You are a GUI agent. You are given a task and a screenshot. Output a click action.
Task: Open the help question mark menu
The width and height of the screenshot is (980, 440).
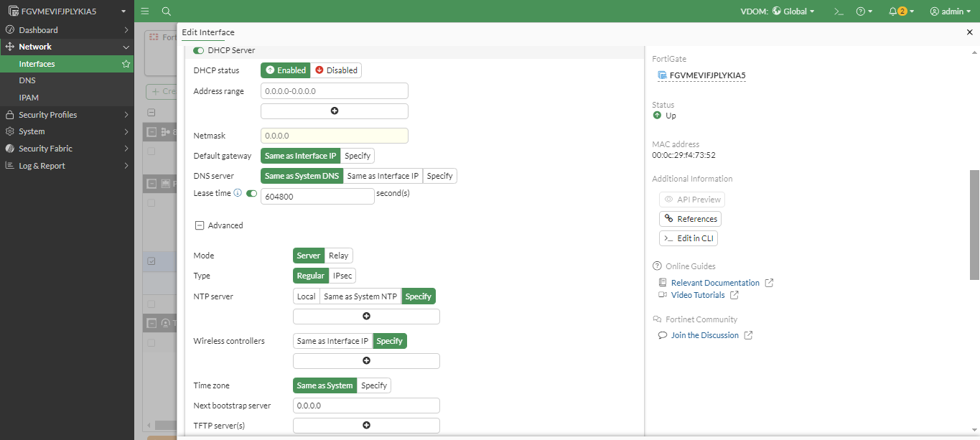coord(864,11)
